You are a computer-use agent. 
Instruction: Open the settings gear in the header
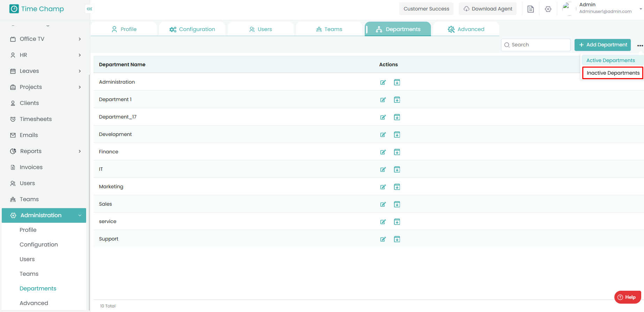click(x=548, y=9)
